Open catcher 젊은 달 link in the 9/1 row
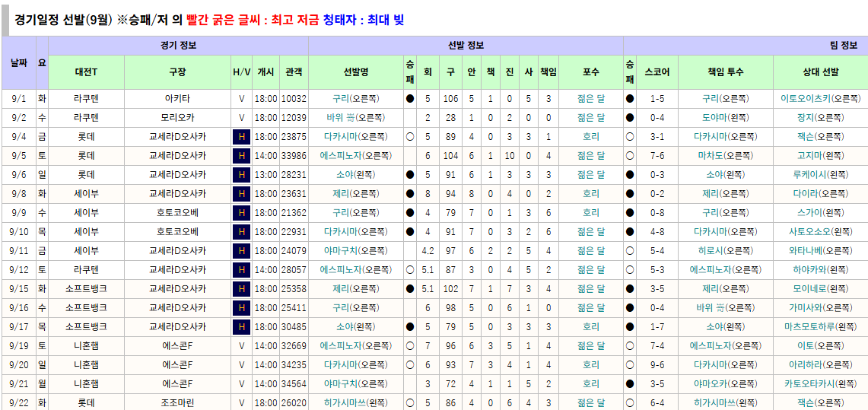868x410 pixels. (x=590, y=99)
